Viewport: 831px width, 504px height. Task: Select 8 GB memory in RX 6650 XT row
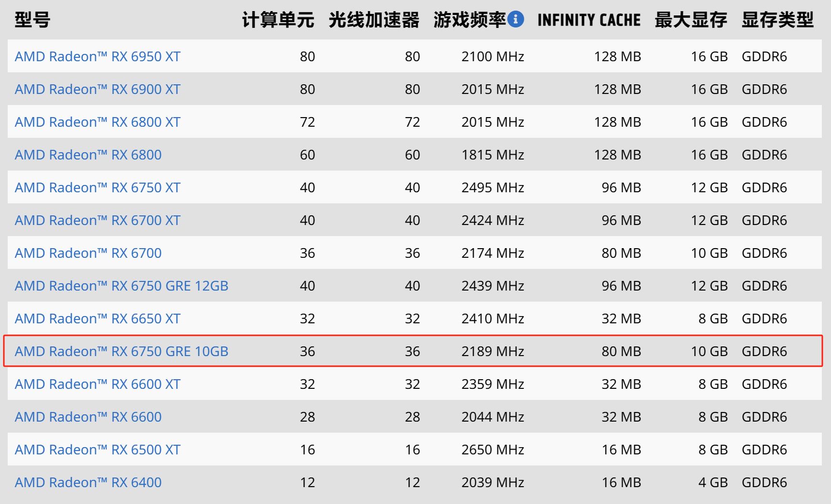coord(713,318)
